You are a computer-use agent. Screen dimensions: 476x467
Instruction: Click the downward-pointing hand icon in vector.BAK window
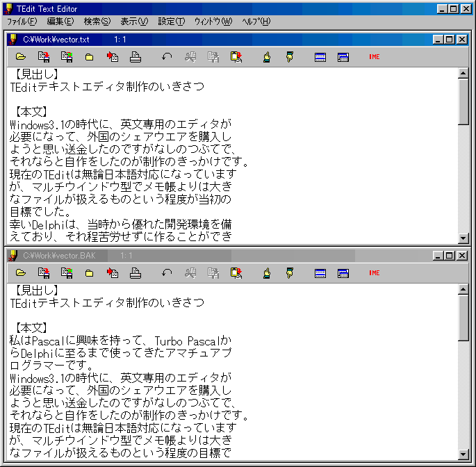tap(290, 272)
